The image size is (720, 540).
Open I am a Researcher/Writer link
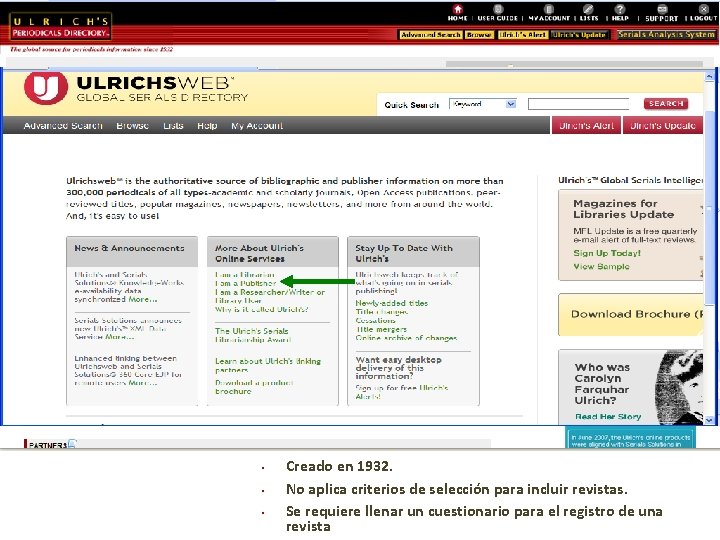point(270,296)
